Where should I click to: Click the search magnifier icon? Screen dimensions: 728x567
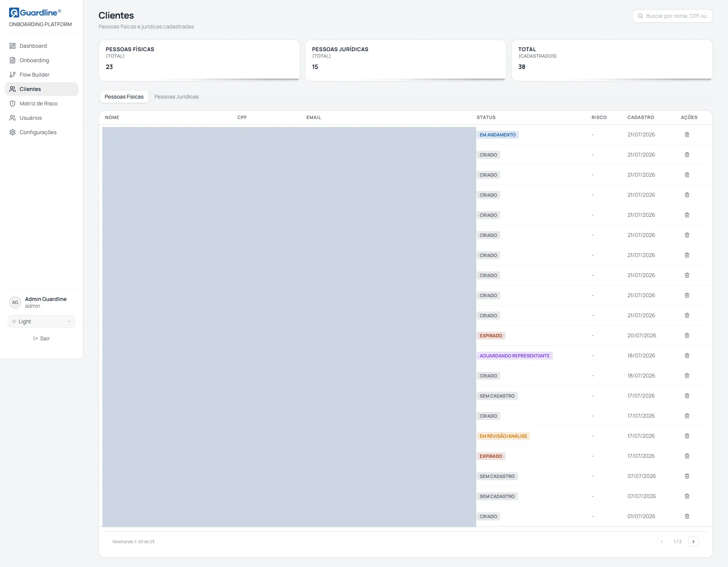(x=640, y=16)
